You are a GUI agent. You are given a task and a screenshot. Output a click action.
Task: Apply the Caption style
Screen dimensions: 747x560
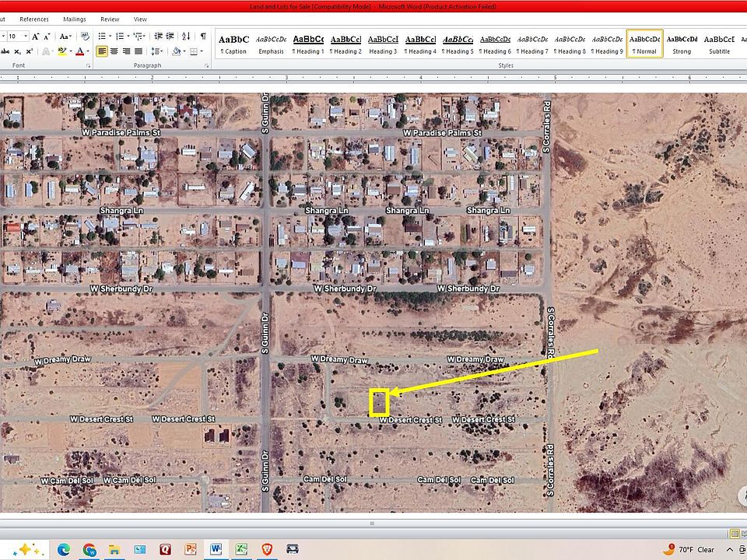tap(233, 44)
